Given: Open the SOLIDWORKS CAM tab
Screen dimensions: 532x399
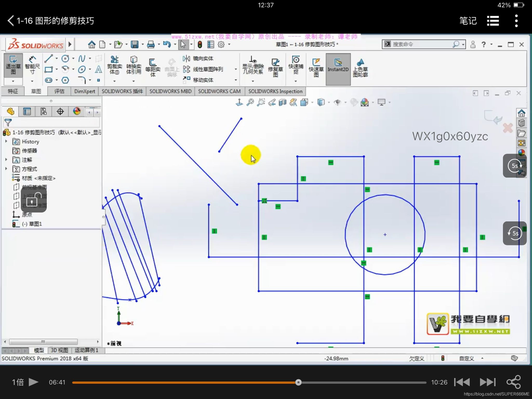Looking at the screenshot, I should [x=219, y=91].
